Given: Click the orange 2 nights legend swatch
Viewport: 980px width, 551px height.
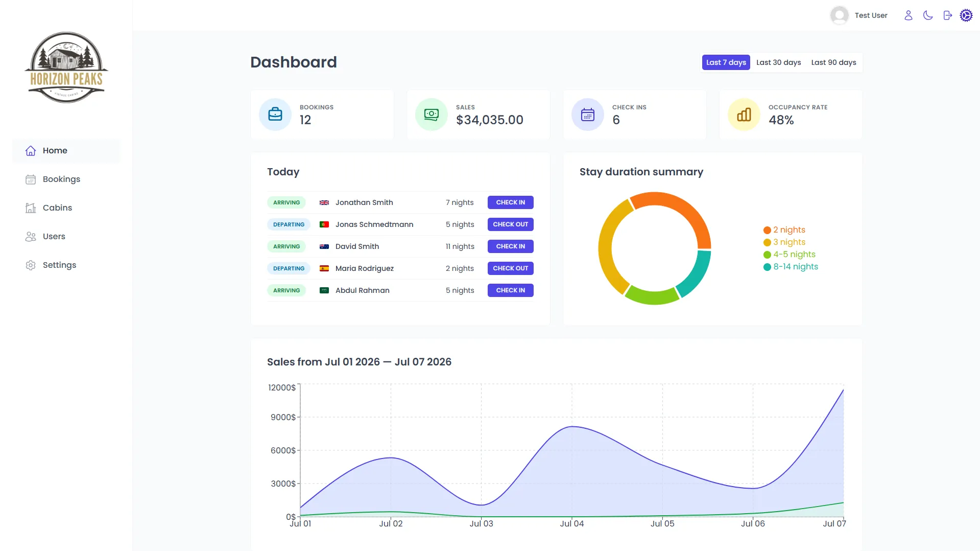Looking at the screenshot, I should pos(767,230).
